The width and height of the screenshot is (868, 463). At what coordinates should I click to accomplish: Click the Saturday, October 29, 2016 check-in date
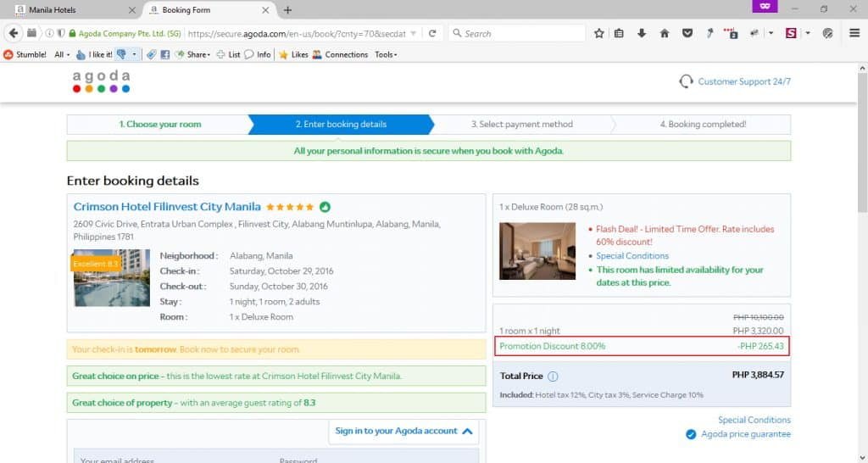[281, 271]
